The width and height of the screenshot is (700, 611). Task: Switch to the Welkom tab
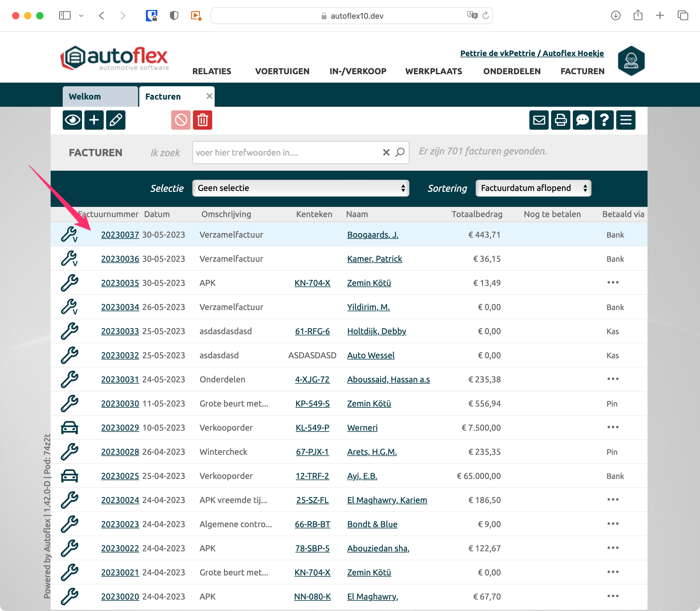tap(100, 97)
